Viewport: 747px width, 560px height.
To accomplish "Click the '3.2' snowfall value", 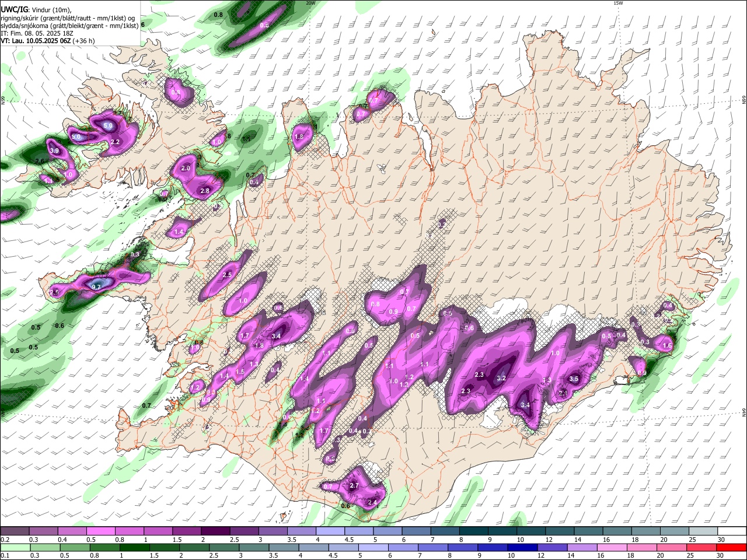I will [x=501, y=378].
